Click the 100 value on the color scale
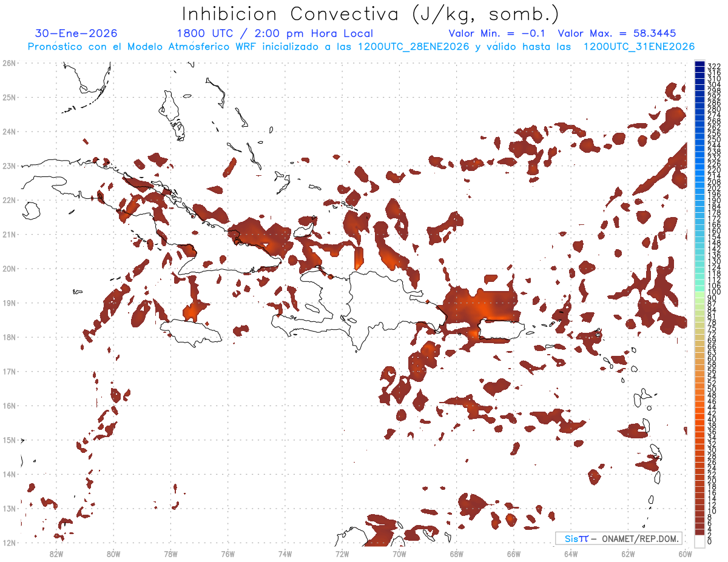 [x=714, y=293]
